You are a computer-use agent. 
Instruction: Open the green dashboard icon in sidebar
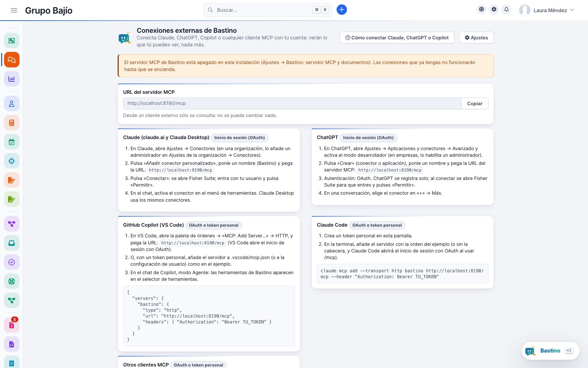[12, 40]
